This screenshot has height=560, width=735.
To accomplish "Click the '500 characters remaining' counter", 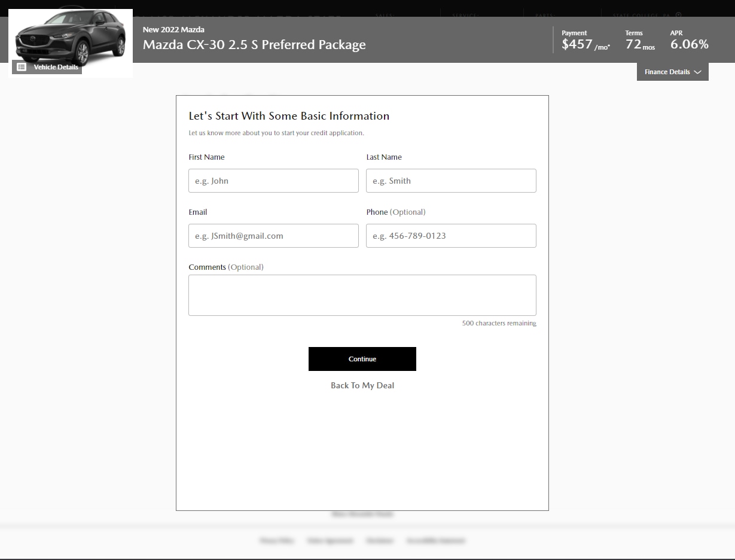I will point(499,323).
